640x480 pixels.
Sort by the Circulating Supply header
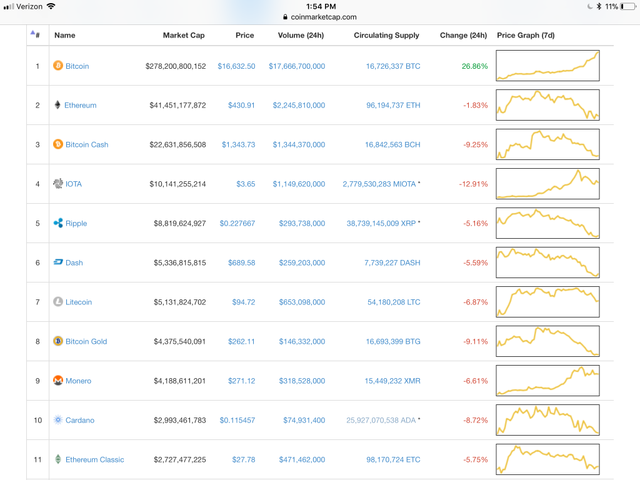click(x=387, y=35)
